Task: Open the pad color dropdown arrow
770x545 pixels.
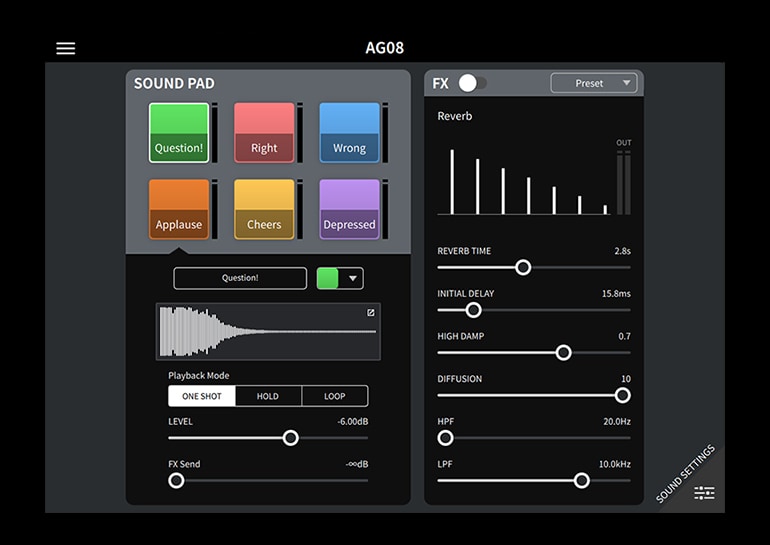Action: [353, 279]
